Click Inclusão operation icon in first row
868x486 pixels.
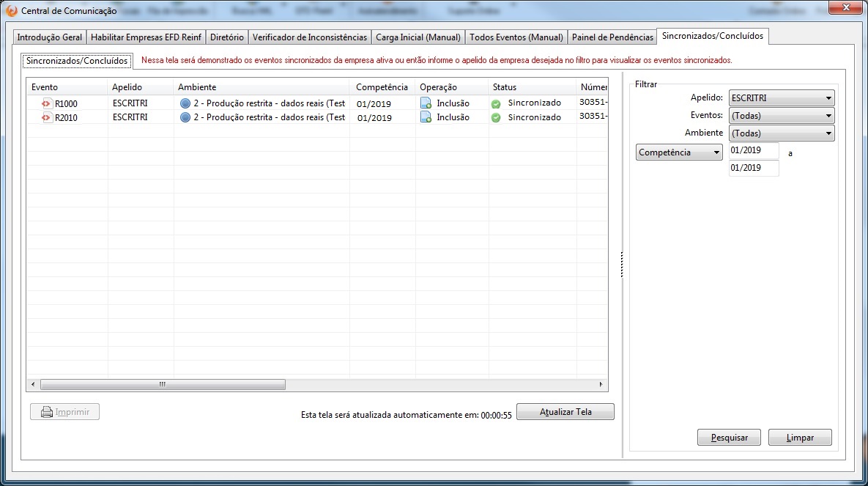(x=426, y=103)
